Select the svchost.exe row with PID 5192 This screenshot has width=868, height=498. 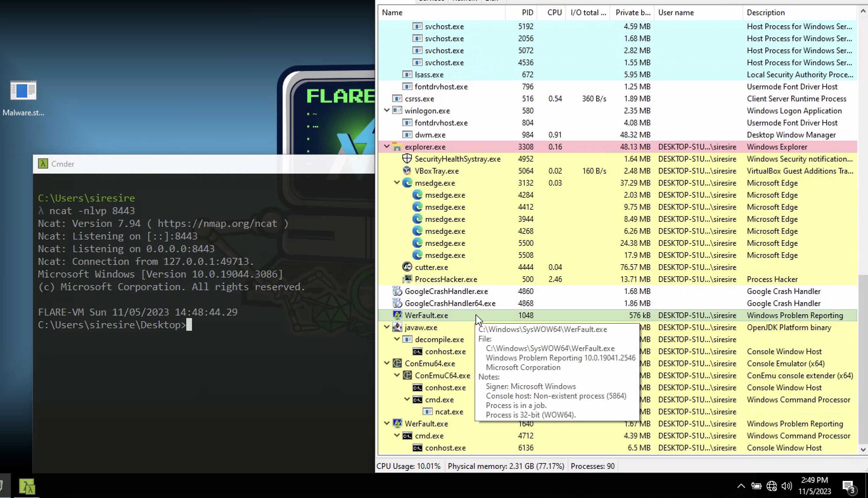pyautogui.click(x=617, y=26)
